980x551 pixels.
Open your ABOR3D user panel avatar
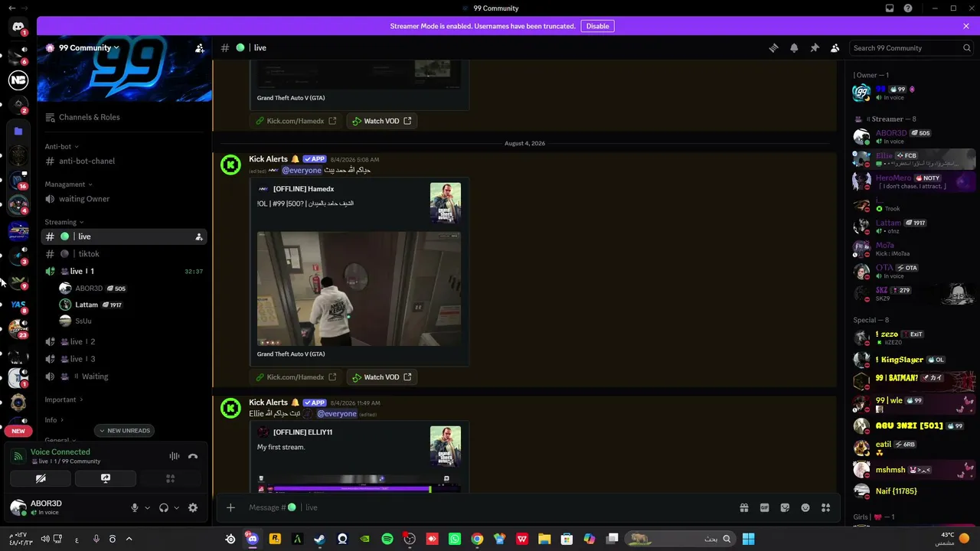pyautogui.click(x=18, y=507)
